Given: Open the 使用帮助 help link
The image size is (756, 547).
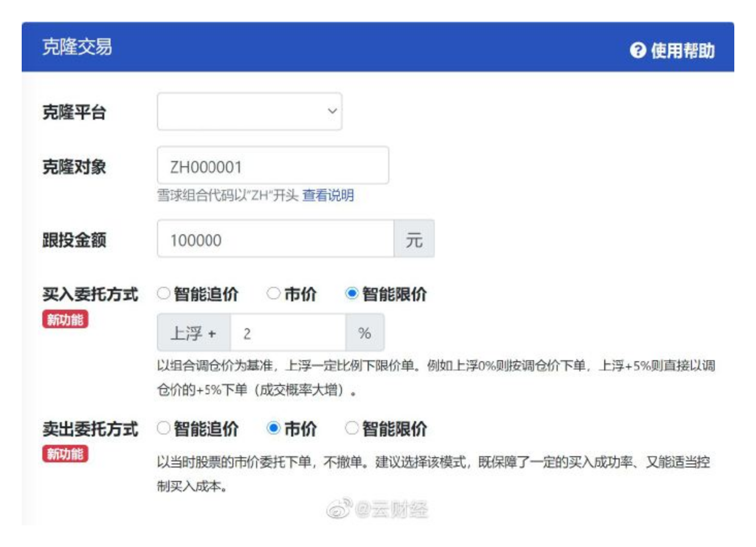Looking at the screenshot, I should tap(682, 51).
